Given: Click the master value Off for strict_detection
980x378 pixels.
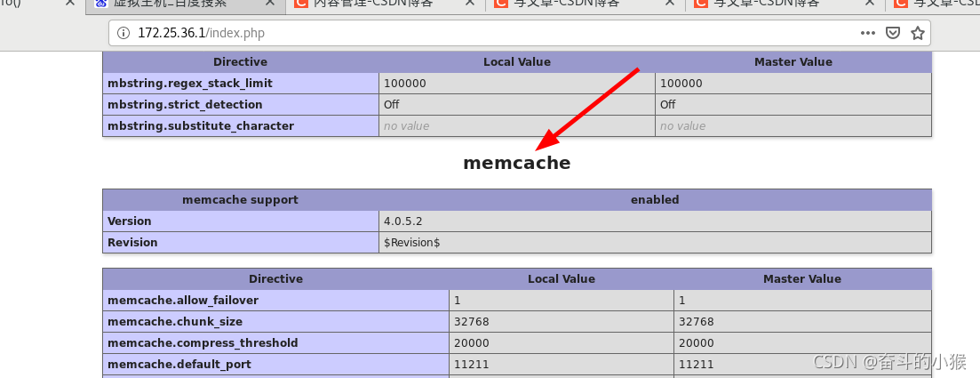Looking at the screenshot, I should pos(668,105).
